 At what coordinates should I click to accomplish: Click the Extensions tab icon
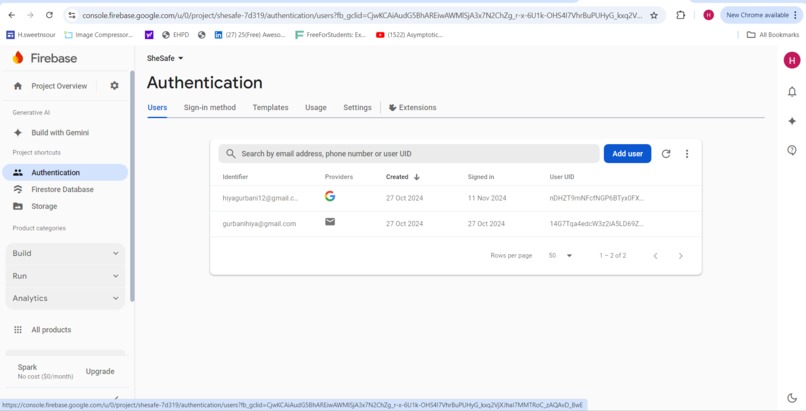[x=392, y=107]
